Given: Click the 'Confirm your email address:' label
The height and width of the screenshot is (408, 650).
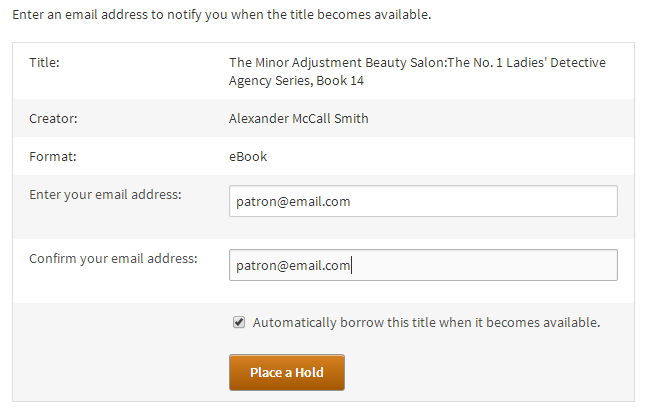Looking at the screenshot, I should pyautogui.click(x=113, y=258).
